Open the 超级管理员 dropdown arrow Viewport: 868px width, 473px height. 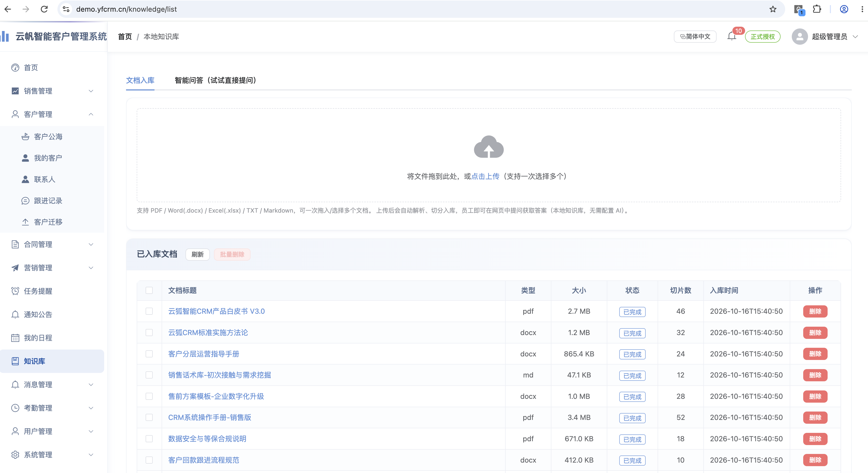[x=855, y=36]
